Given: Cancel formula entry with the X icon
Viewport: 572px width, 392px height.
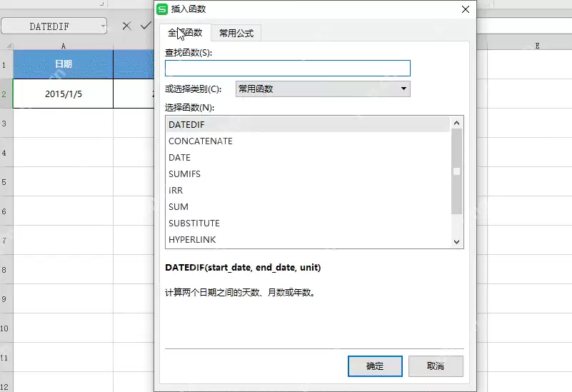Looking at the screenshot, I should pyautogui.click(x=126, y=26).
